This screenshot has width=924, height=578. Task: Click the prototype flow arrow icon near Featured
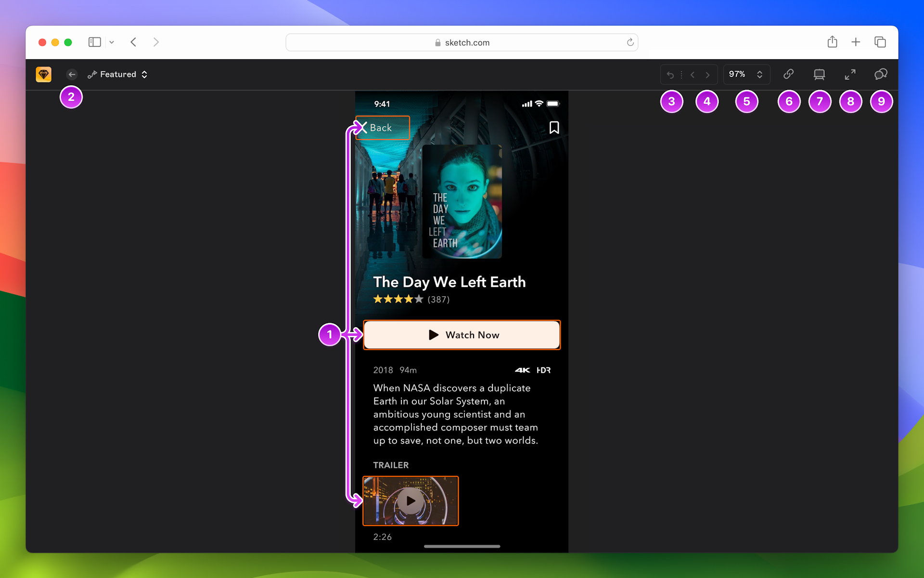pos(92,74)
